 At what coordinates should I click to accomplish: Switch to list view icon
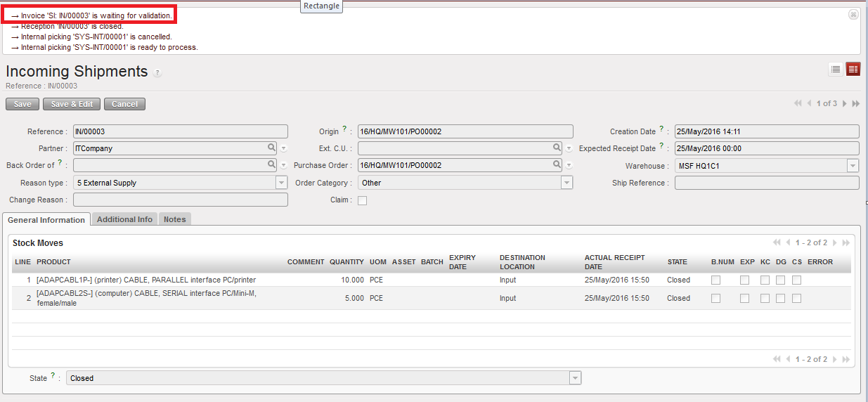point(836,69)
